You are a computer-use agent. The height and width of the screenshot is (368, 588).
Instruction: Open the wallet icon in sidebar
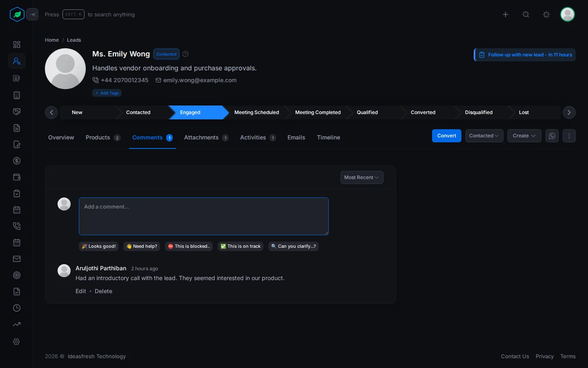[x=17, y=177]
